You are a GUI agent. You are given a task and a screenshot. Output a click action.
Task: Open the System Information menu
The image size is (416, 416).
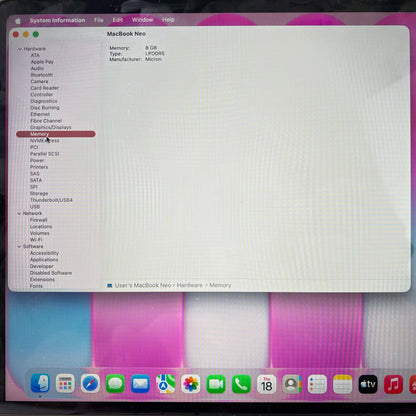pyautogui.click(x=57, y=20)
